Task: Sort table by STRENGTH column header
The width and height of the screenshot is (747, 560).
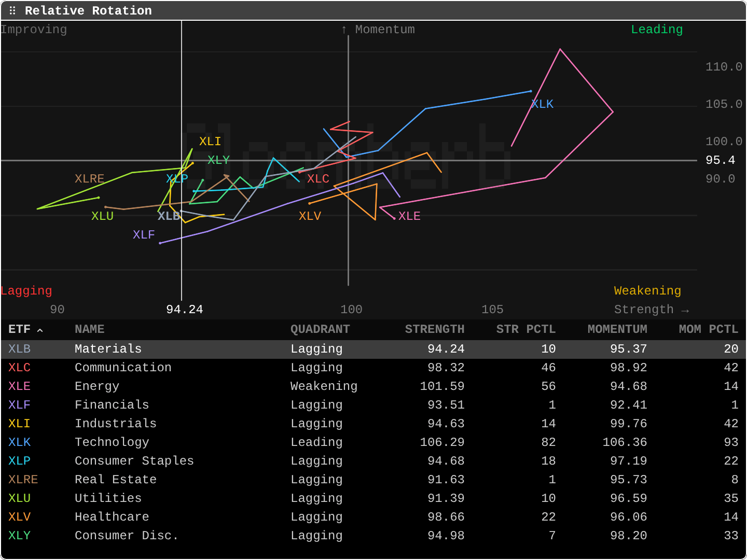Action: point(435,329)
